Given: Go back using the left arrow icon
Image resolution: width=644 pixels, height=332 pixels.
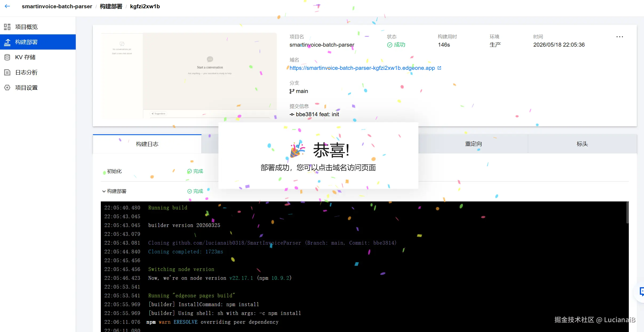Looking at the screenshot, I should point(7,6).
